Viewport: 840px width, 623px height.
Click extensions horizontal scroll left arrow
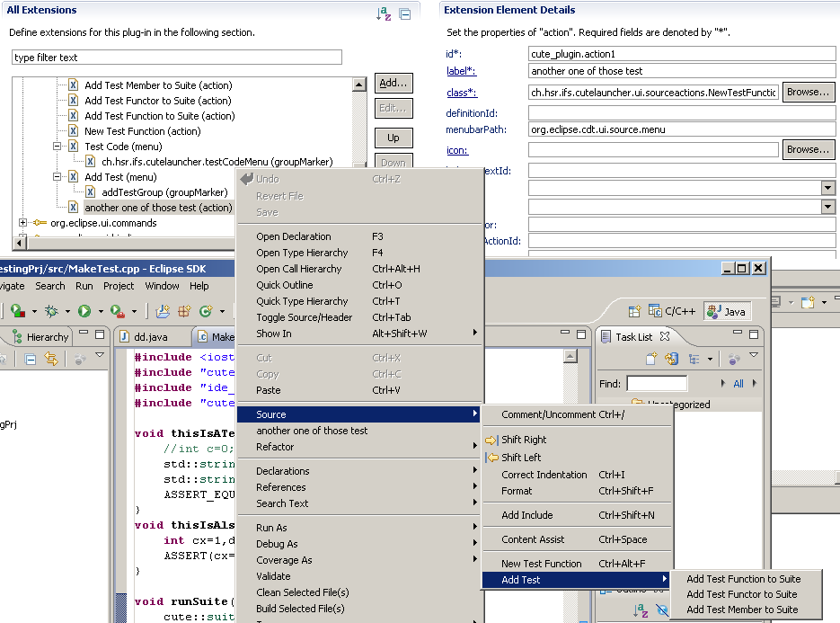(19, 244)
